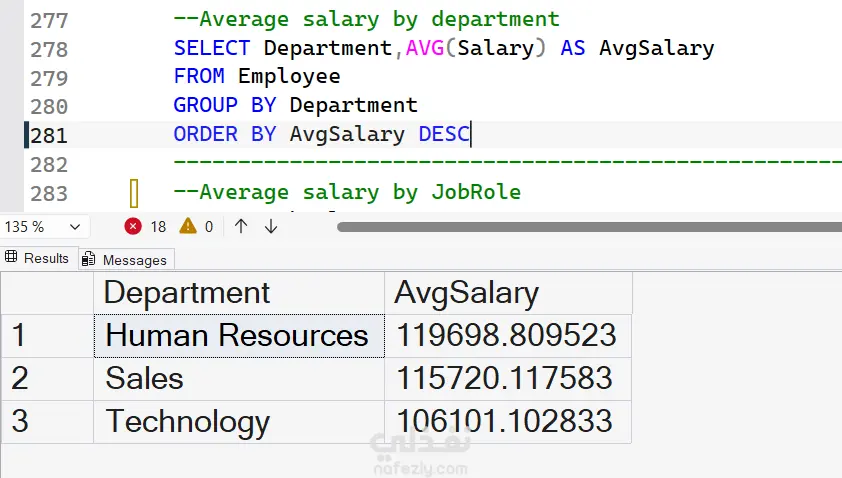Click the Department column header
This screenshot has width=842, height=478.
tap(239, 293)
